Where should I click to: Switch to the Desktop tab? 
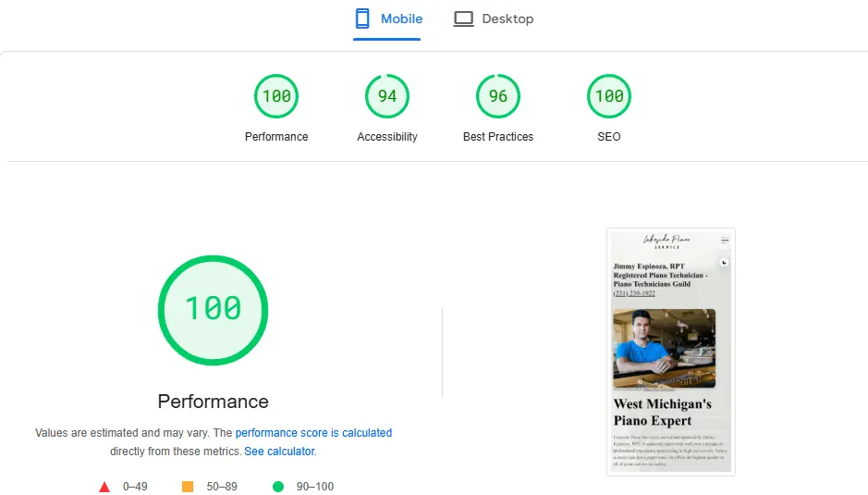tap(494, 19)
